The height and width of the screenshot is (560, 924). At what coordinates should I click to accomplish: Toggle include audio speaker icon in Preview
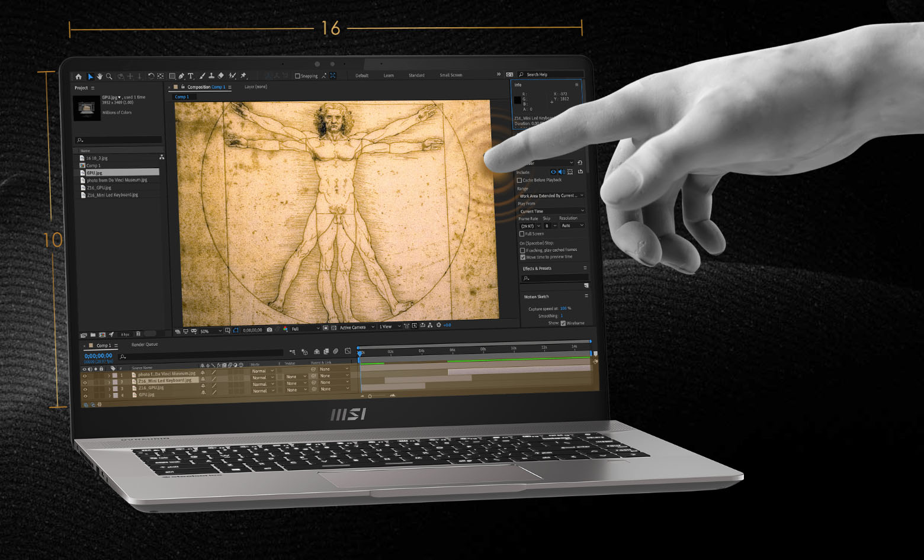[562, 172]
